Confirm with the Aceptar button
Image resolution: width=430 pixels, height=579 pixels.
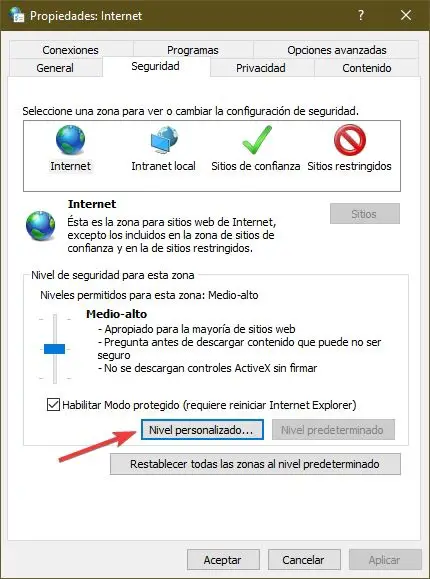(x=223, y=560)
